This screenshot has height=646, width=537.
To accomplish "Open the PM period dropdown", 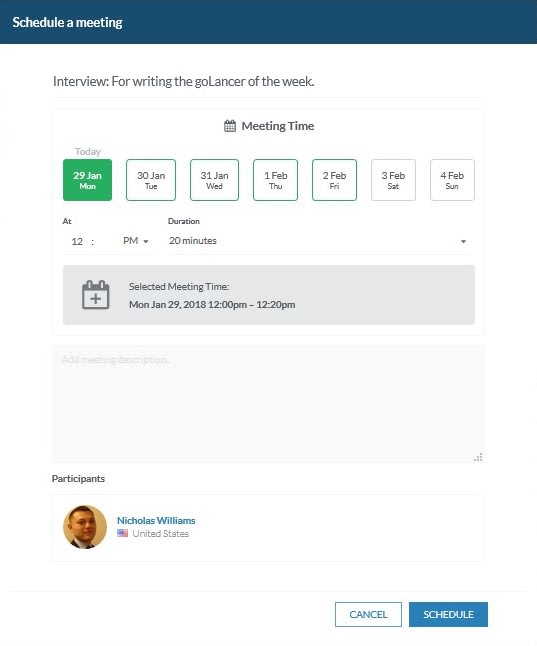I will [x=136, y=241].
